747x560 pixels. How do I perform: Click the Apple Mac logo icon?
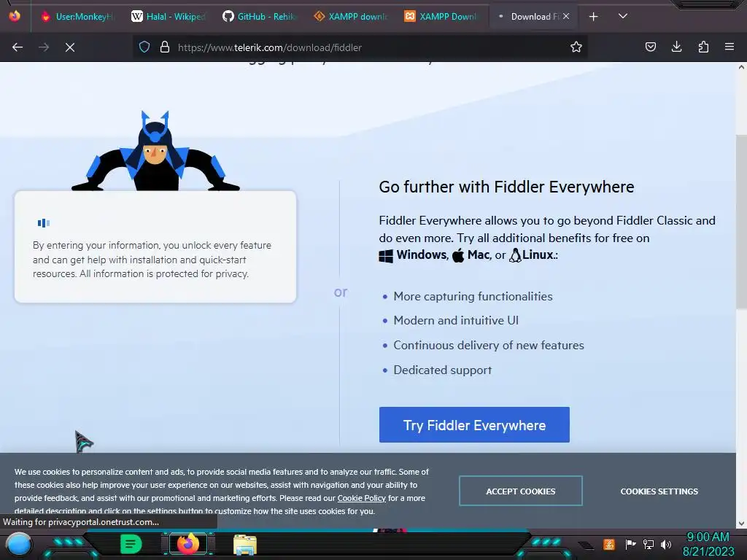point(458,255)
